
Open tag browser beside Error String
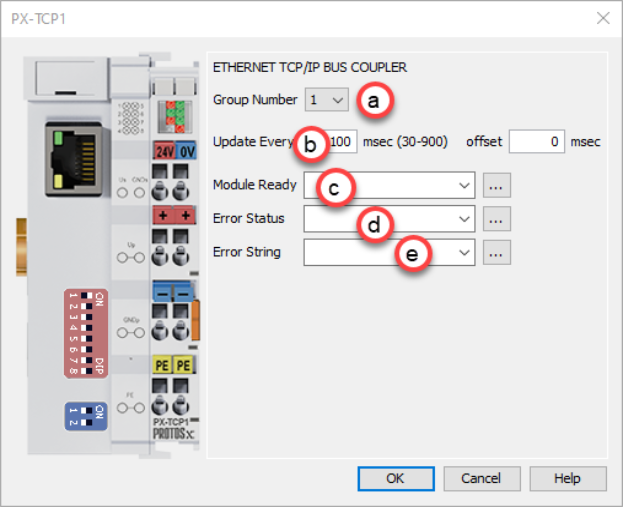[497, 253]
